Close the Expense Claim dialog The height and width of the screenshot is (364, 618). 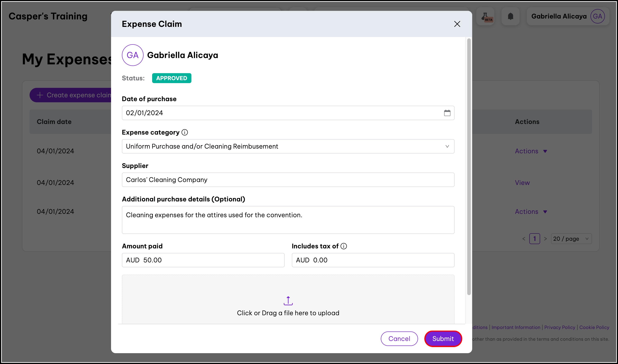coord(457,24)
